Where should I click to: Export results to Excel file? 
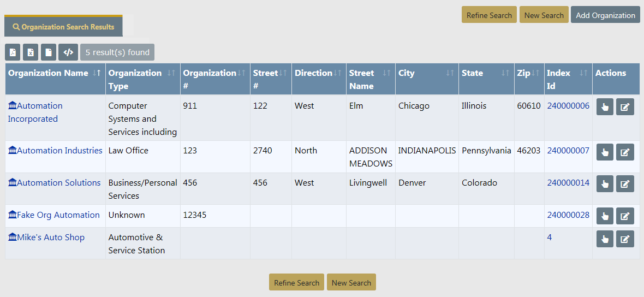pos(31,52)
